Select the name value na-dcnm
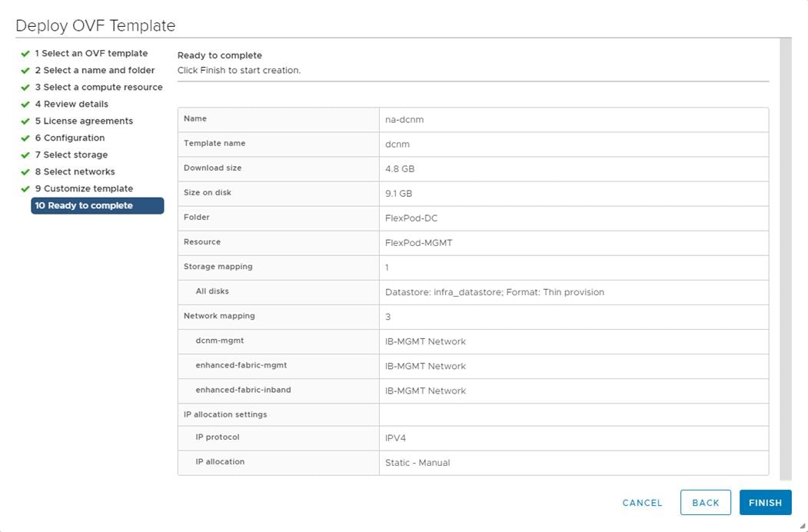The height and width of the screenshot is (532, 808). pos(404,120)
